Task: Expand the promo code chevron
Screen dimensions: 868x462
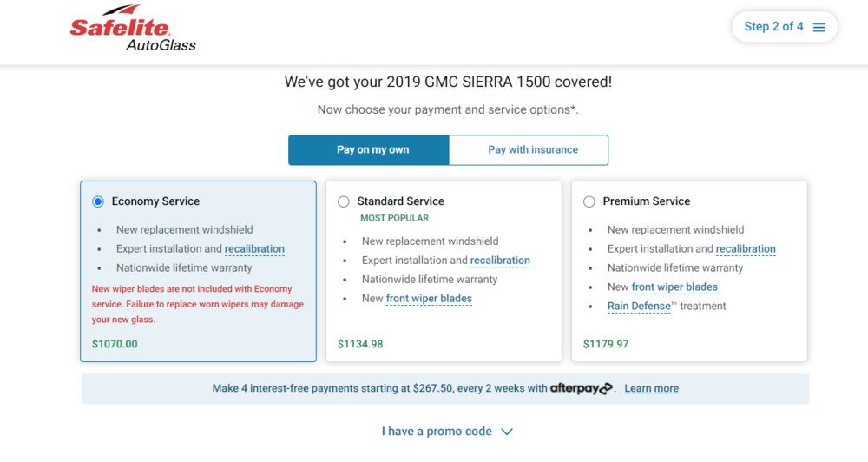Action: pos(507,432)
